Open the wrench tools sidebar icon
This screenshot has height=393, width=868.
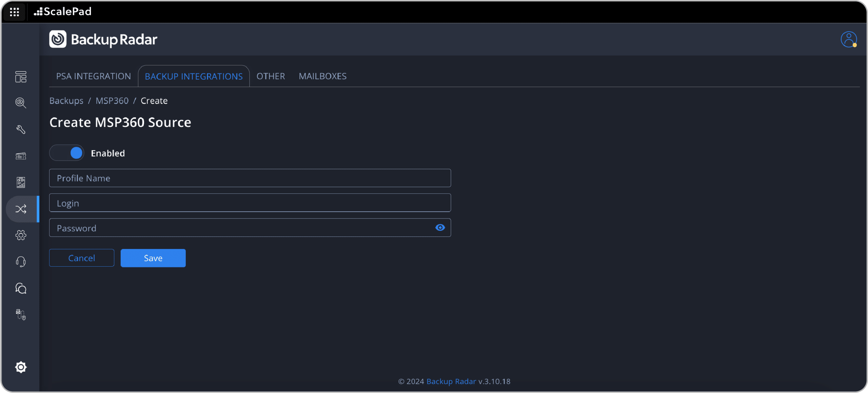click(x=21, y=129)
